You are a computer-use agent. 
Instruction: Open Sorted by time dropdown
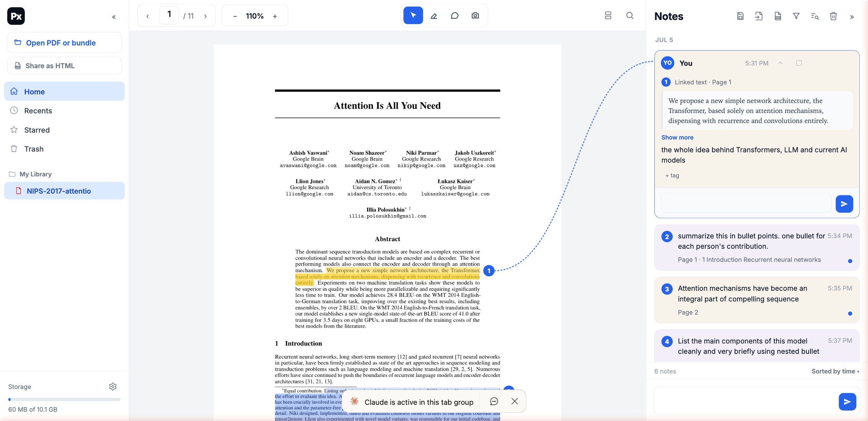pyautogui.click(x=835, y=371)
